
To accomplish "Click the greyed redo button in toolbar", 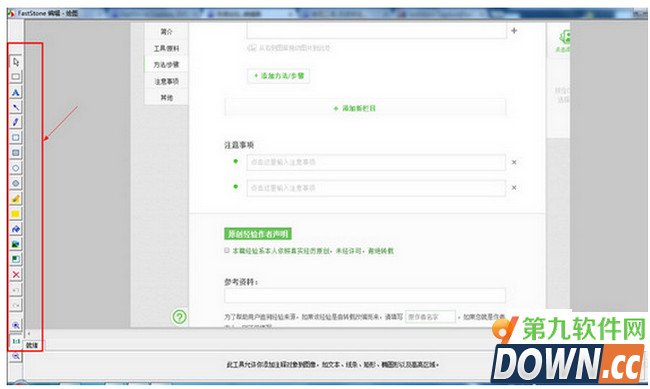I will pos(16,305).
